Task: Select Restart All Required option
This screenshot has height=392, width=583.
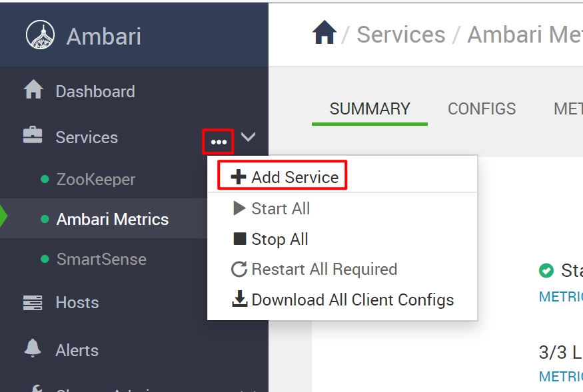Action: [x=314, y=270]
